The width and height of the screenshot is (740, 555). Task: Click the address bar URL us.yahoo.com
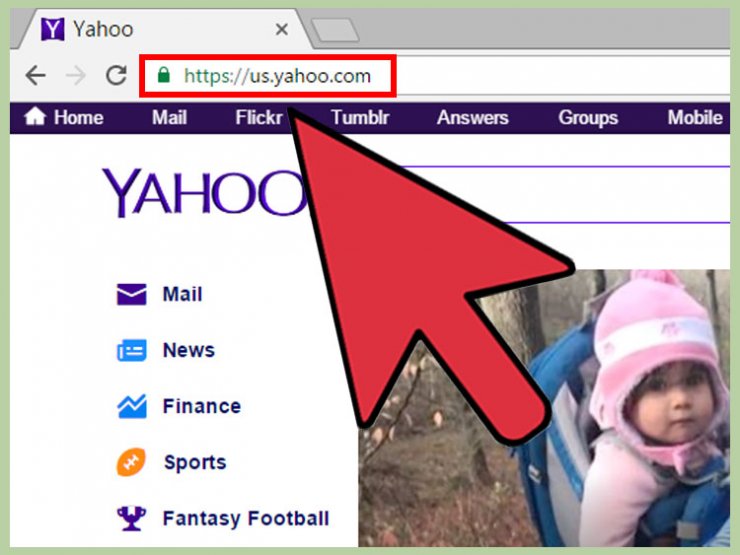[277, 76]
